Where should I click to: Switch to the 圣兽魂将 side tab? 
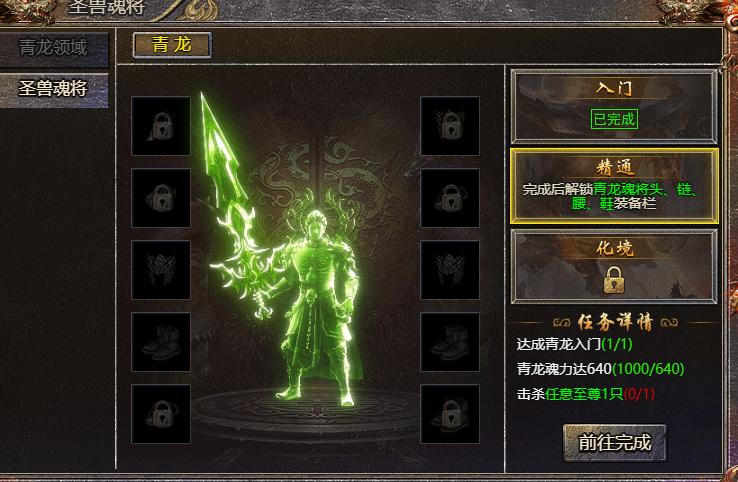click(54, 90)
